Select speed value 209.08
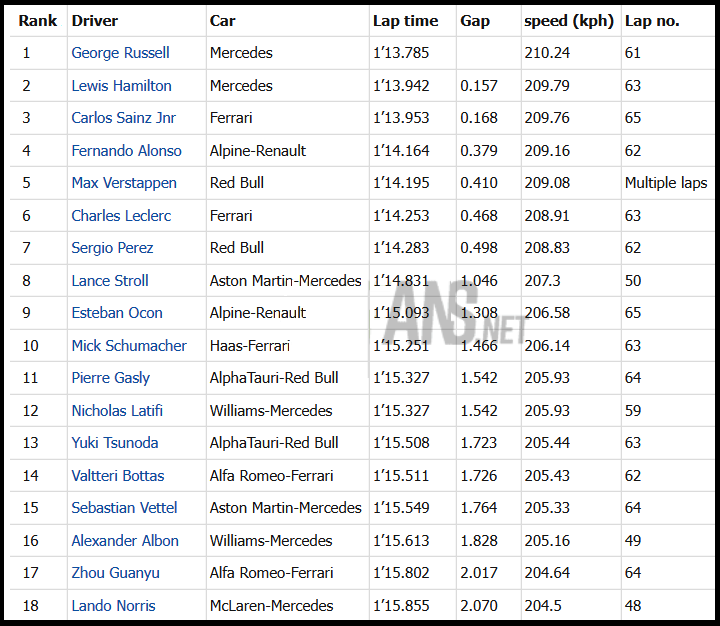Viewport: 720px width, 626px height. 547,183
